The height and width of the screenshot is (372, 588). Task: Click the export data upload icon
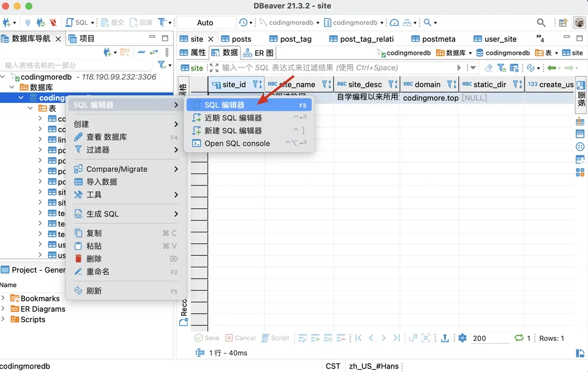click(445, 338)
